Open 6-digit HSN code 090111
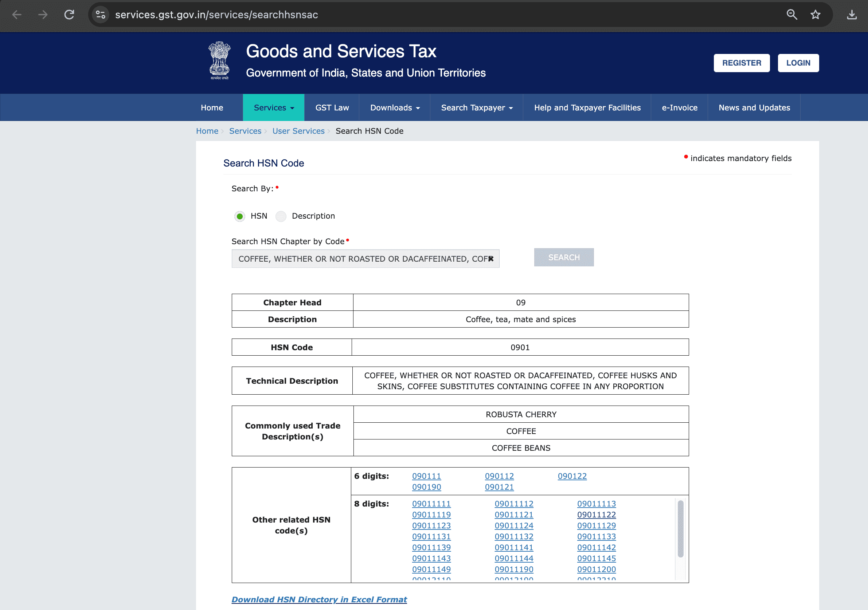Viewport: 868px width, 610px height. point(426,476)
